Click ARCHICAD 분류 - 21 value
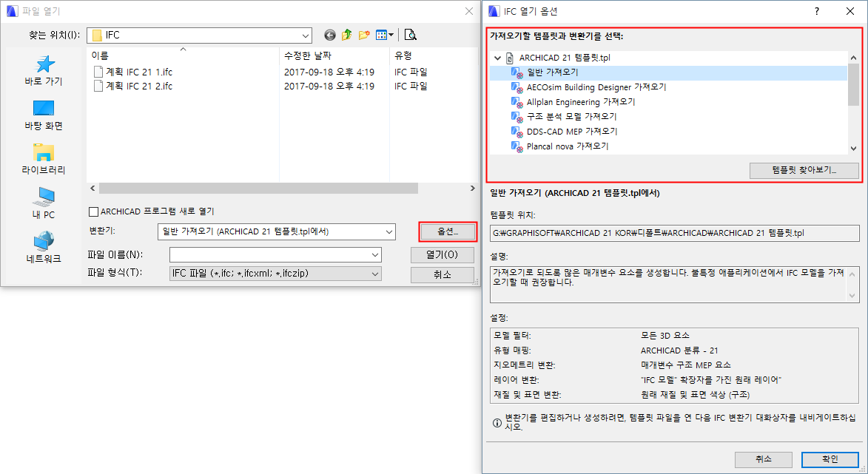 (679, 351)
